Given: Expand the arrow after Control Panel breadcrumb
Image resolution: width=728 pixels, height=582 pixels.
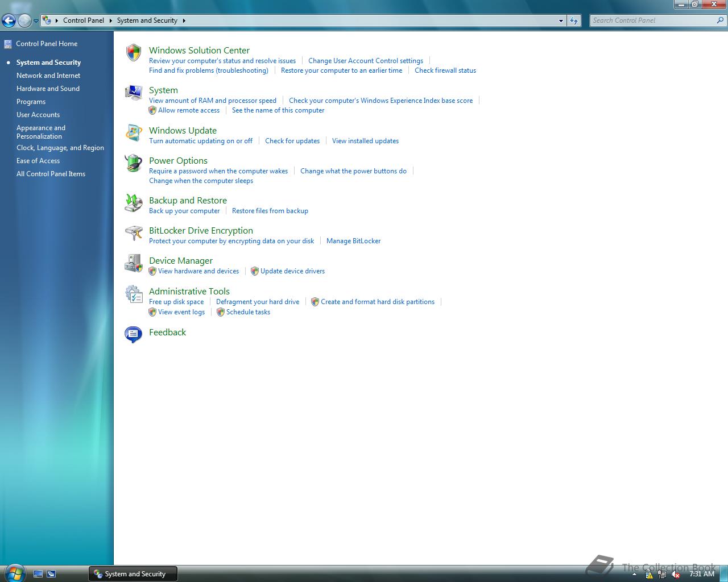Looking at the screenshot, I should [110, 20].
